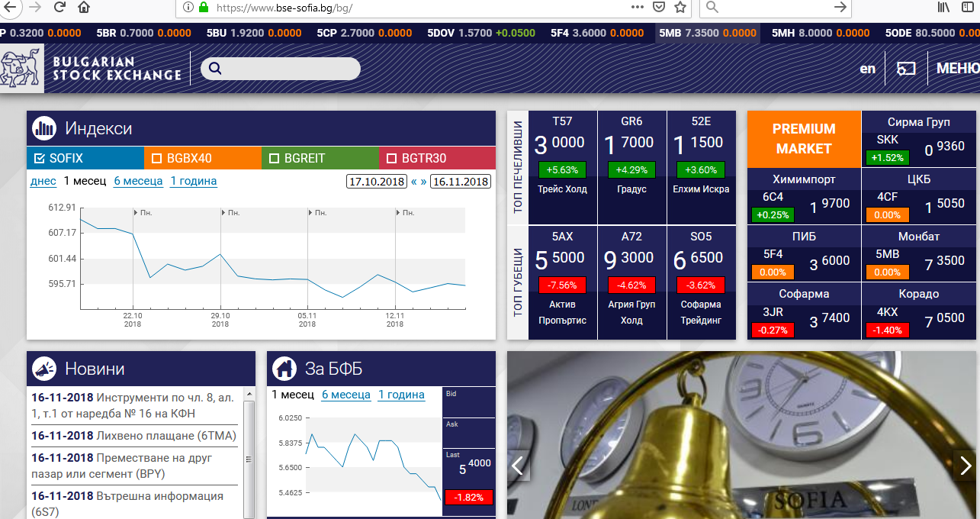Bookmark this page with star icon
This screenshot has height=519, width=980.
[680, 7]
